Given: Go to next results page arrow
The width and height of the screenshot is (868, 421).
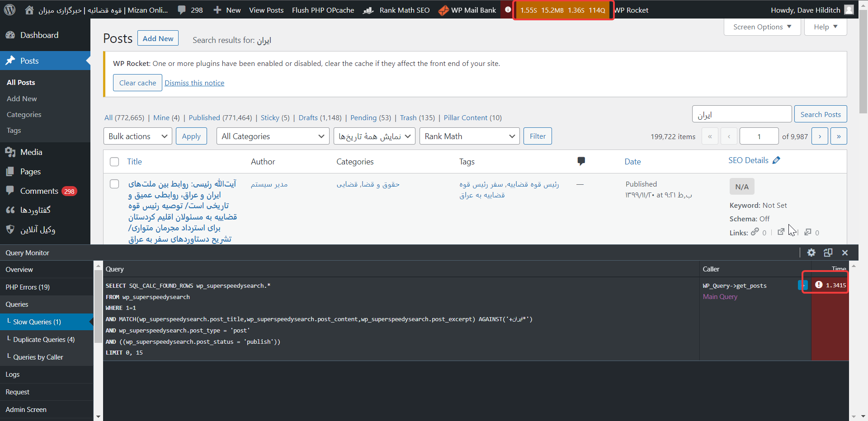Looking at the screenshot, I should coord(820,136).
